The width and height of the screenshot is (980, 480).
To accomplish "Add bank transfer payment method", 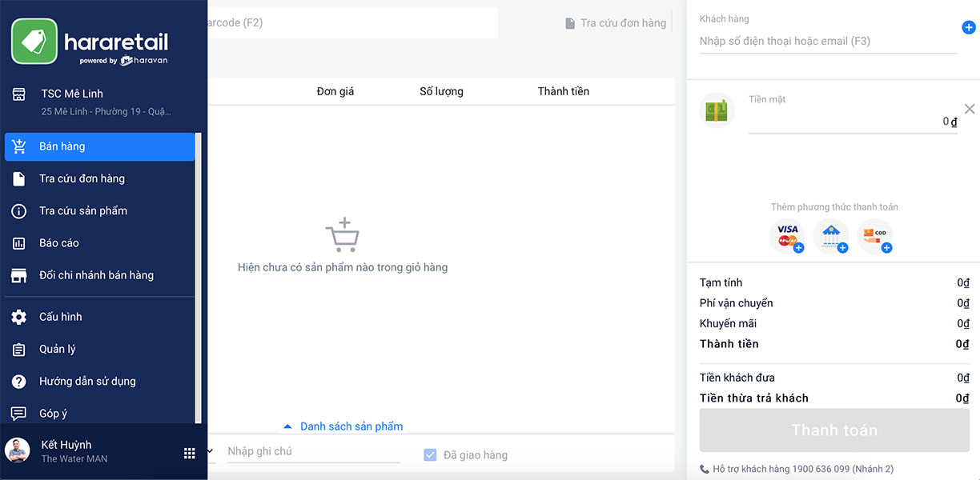I will pos(831,236).
